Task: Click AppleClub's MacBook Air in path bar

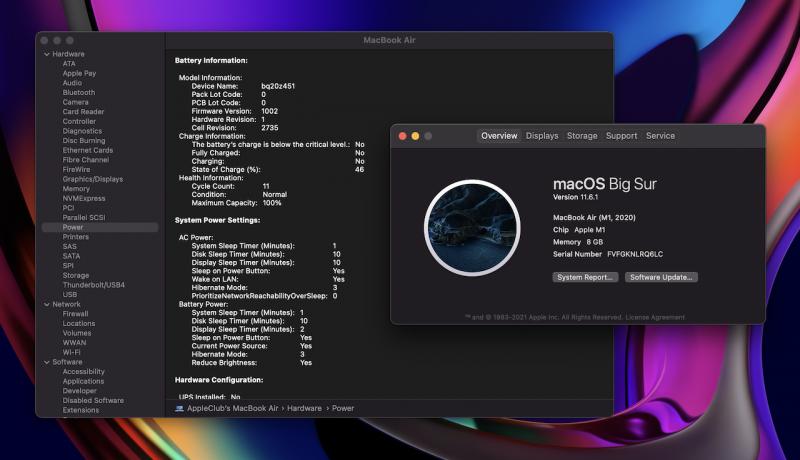Action: click(x=233, y=408)
